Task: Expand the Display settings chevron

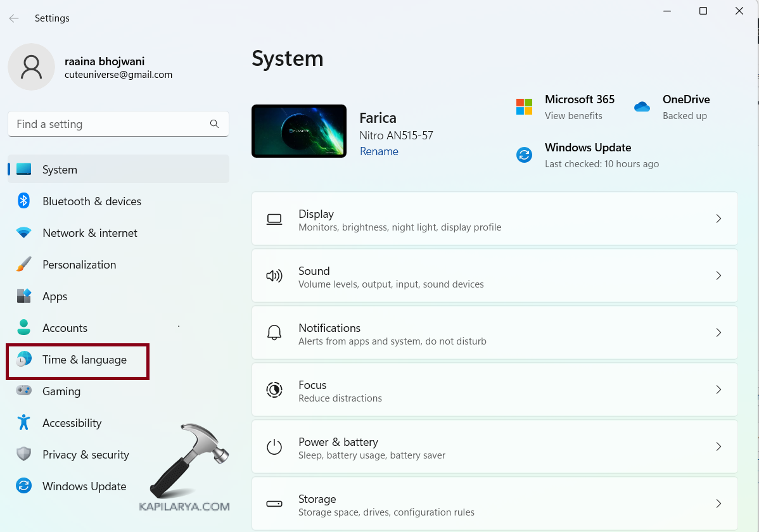Action: click(718, 218)
